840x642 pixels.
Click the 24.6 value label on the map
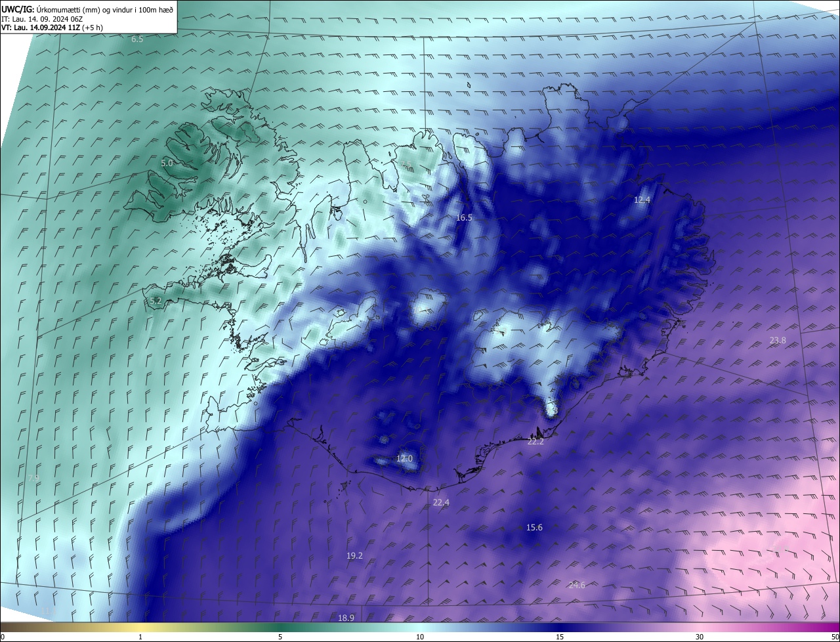(577, 585)
